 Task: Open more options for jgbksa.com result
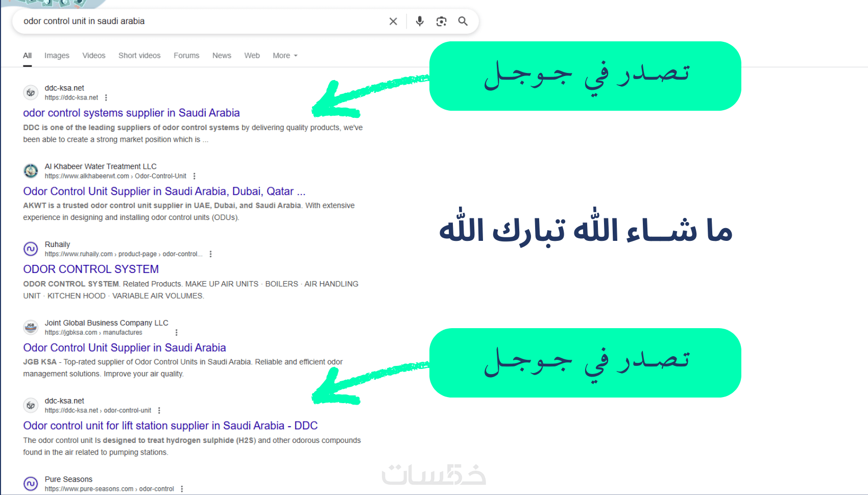click(176, 332)
